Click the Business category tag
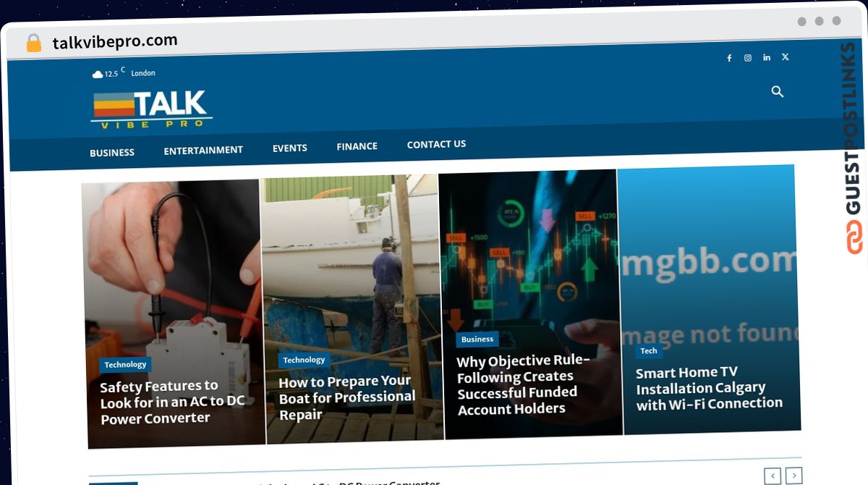868x485 pixels. [x=477, y=339]
